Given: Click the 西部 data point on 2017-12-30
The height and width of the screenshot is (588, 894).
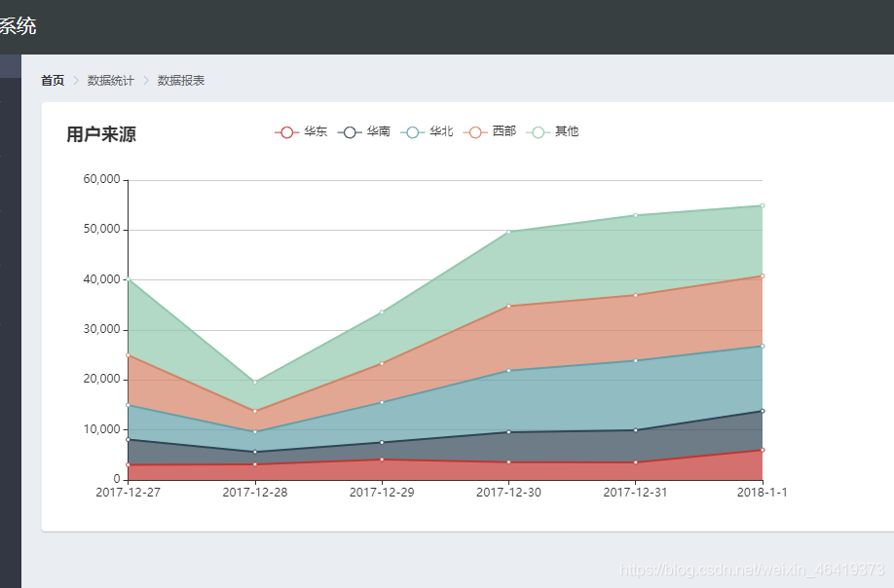Looking at the screenshot, I should point(508,306).
